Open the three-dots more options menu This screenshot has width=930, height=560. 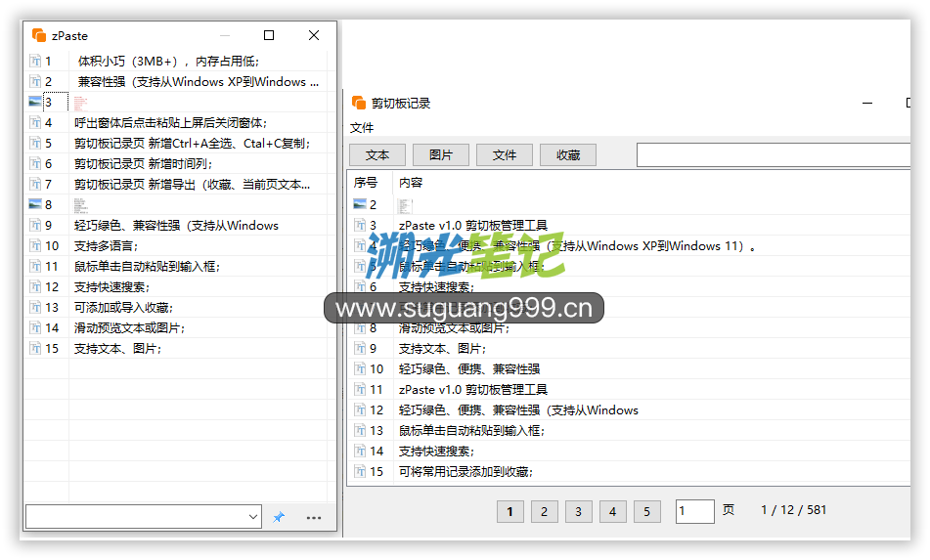(314, 518)
